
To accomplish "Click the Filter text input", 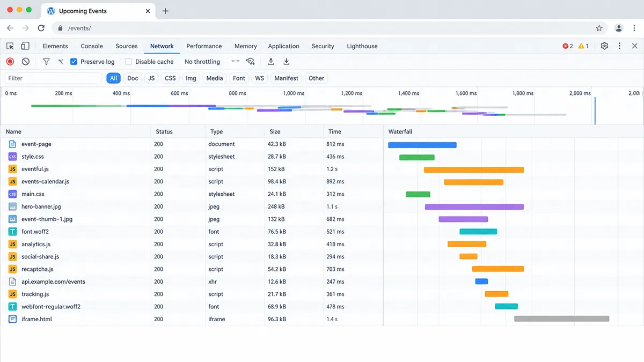I will click(53, 78).
